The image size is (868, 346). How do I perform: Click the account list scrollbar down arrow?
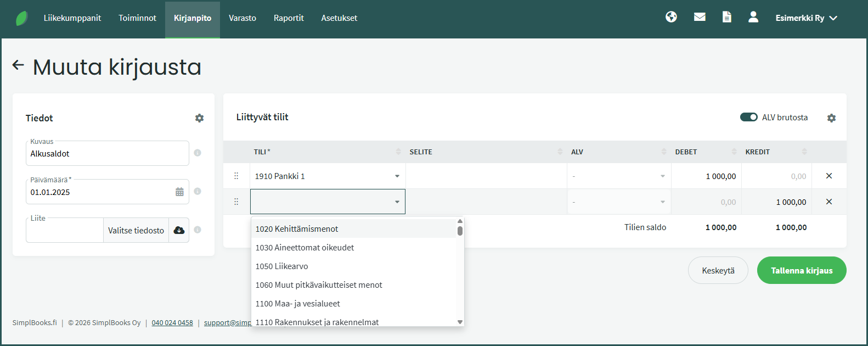[460, 322]
